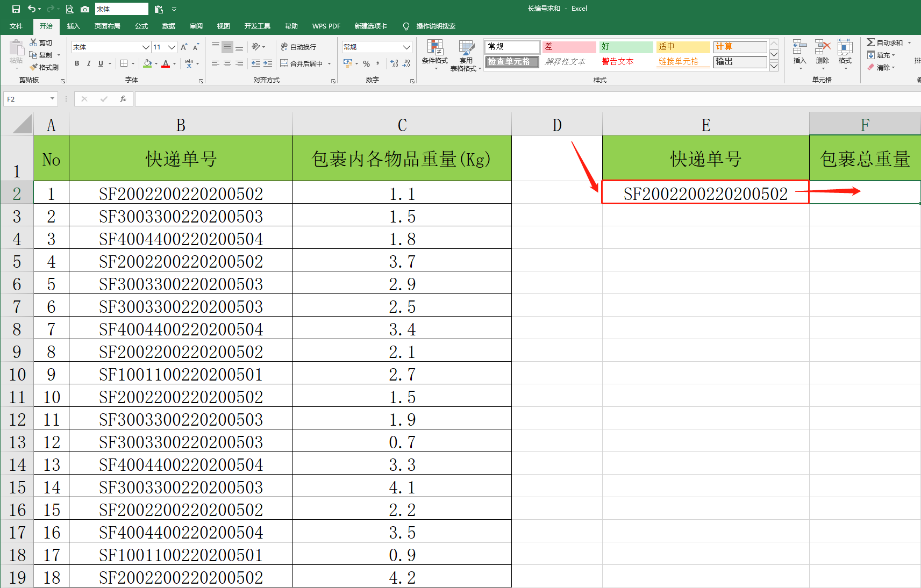Toggle Bold formatting
Image resolution: width=921 pixels, height=588 pixels.
(x=77, y=63)
